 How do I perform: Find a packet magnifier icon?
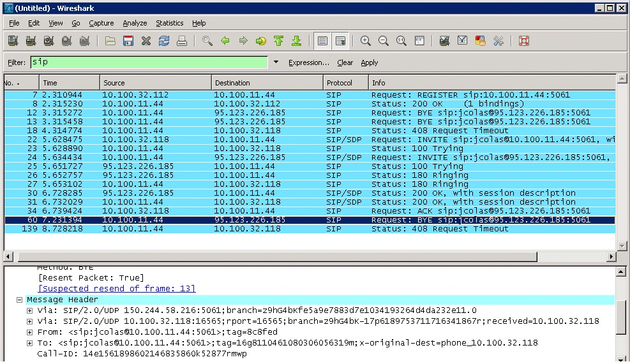tap(207, 41)
